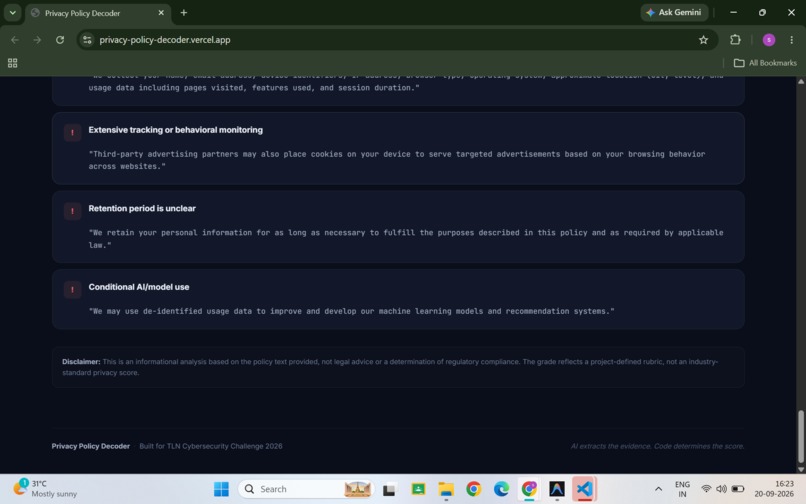This screenshot has width=806, height=504.
Task: Open Microsoft Edge from the taskbar
Action: pyautogui.click(x=501, y=489)
